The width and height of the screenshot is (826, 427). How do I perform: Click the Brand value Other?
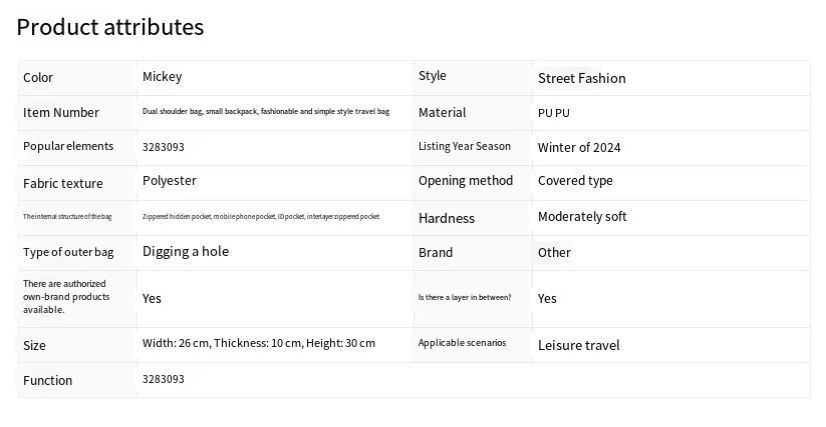(x=554, y=253)
